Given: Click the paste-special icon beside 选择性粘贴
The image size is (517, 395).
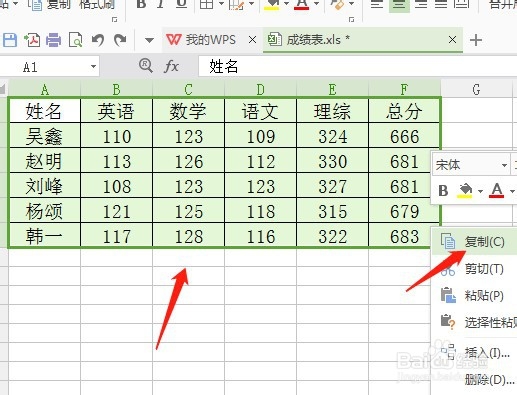Looking at the screenshot, I should pyautogui.click(x=448, y=322).
